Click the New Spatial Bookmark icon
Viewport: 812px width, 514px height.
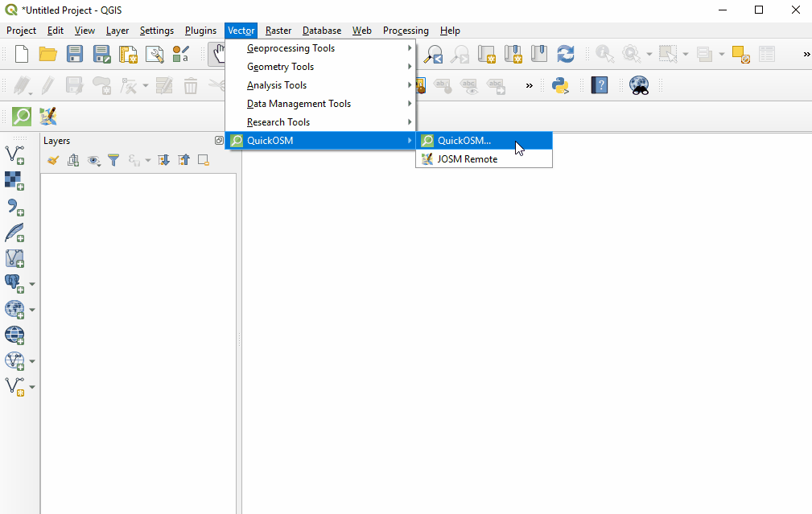point(513,54)
